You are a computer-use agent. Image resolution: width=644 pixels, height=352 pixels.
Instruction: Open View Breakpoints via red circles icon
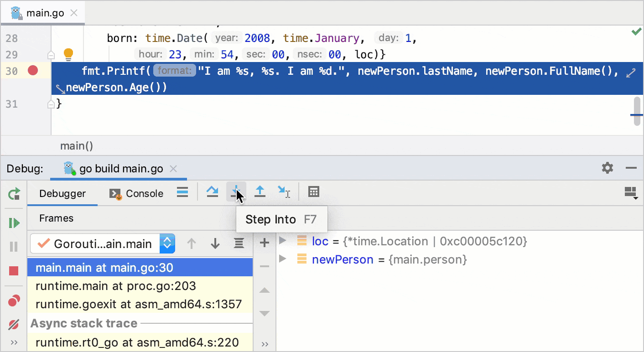13,300
